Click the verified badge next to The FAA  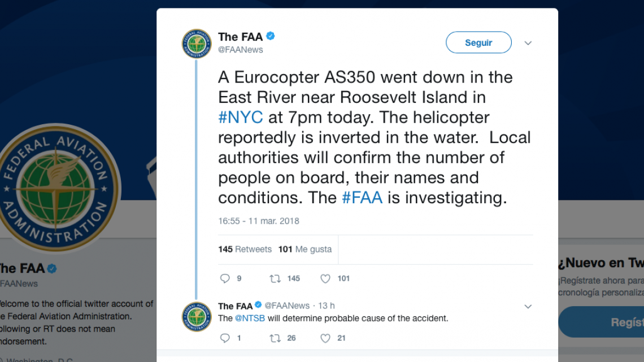click(x=270, y=36)
